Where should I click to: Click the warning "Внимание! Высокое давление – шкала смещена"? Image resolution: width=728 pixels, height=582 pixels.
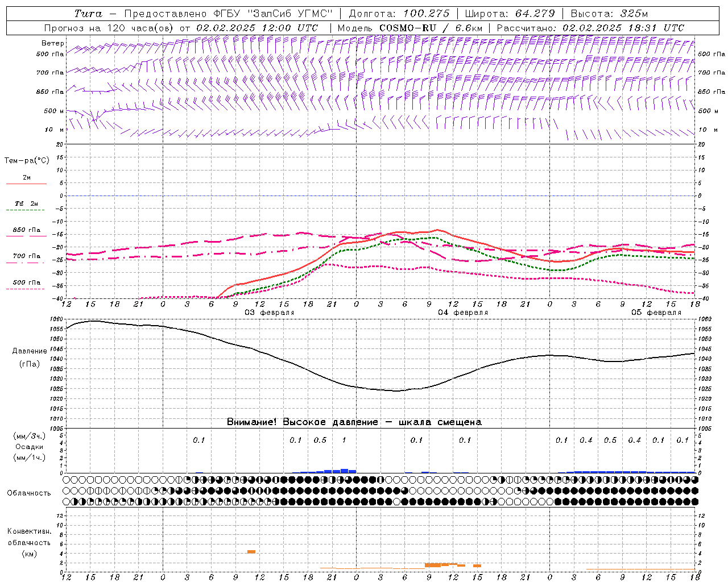tap(354, 422)
